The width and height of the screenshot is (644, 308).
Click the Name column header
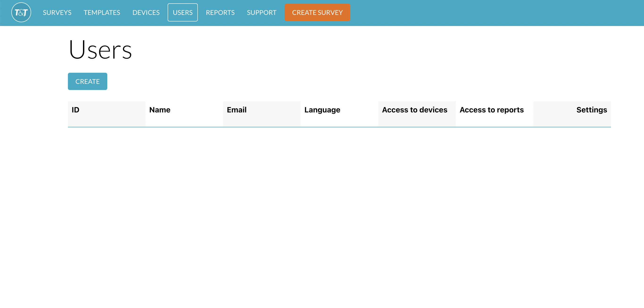pyautogui.click(x=160, y=110)
